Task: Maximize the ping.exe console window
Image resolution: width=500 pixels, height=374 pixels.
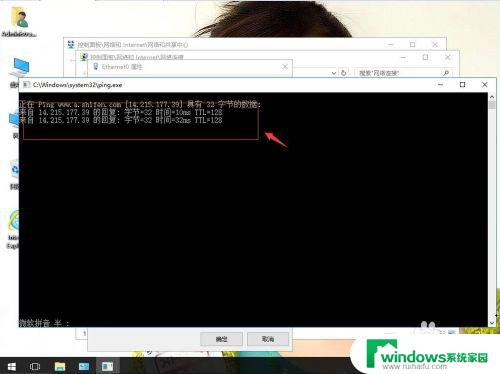Action: click(462, 85)
